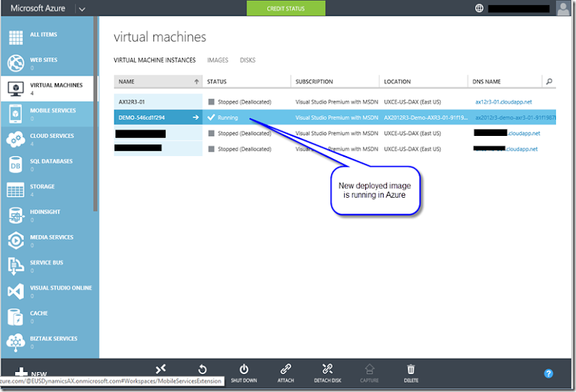Open the help question mark icon

pos(548,373)
